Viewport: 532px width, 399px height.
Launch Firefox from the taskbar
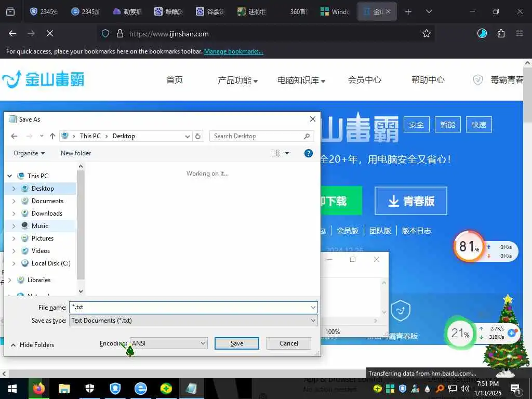(x=38, y=389)
